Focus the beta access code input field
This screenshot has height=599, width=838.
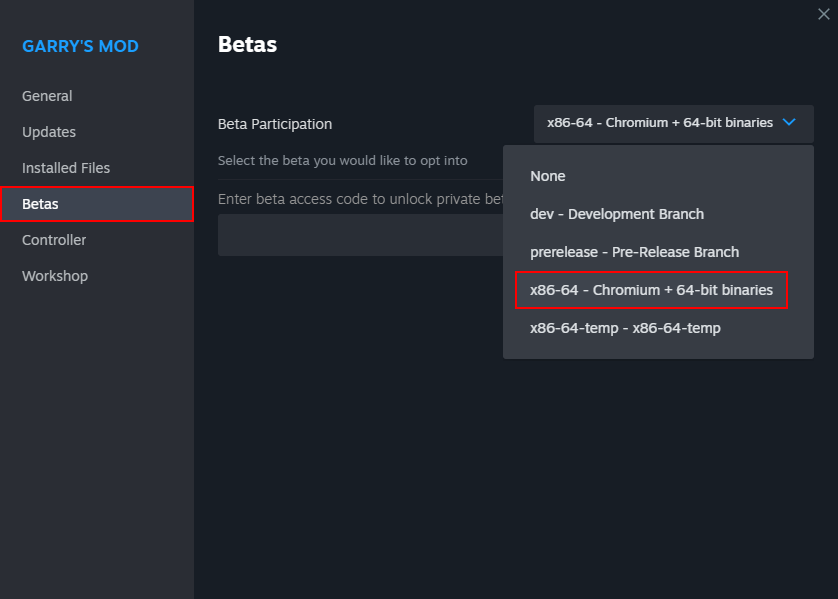tap(360, 236)
